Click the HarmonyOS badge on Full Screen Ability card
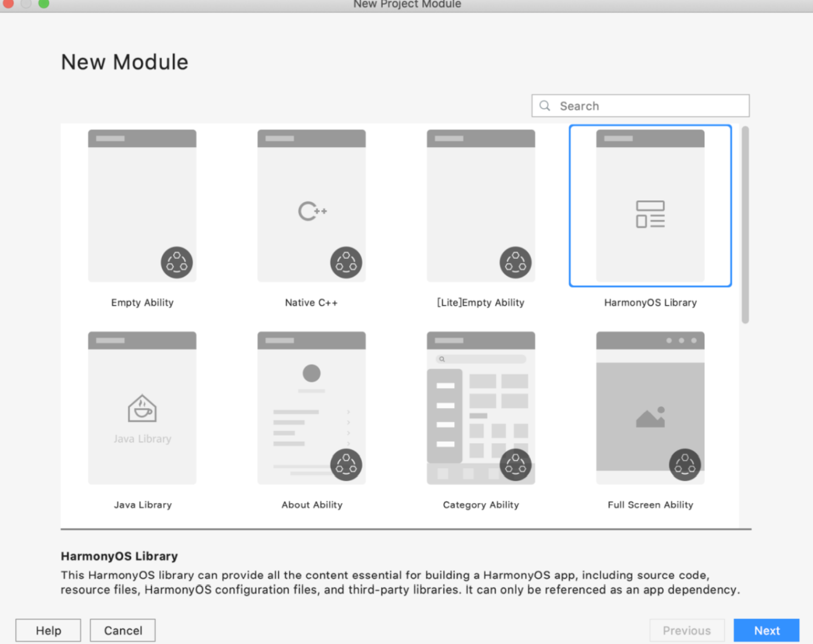 point(685,465)
